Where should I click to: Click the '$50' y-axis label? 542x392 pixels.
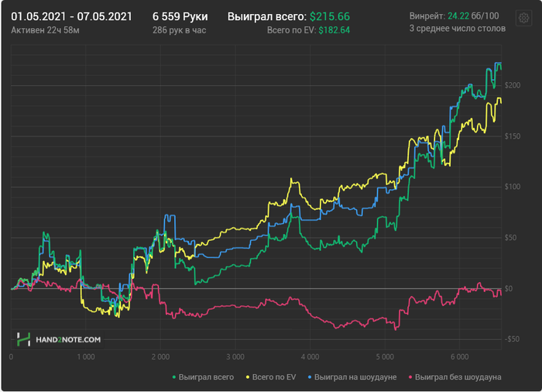[510, 238]
